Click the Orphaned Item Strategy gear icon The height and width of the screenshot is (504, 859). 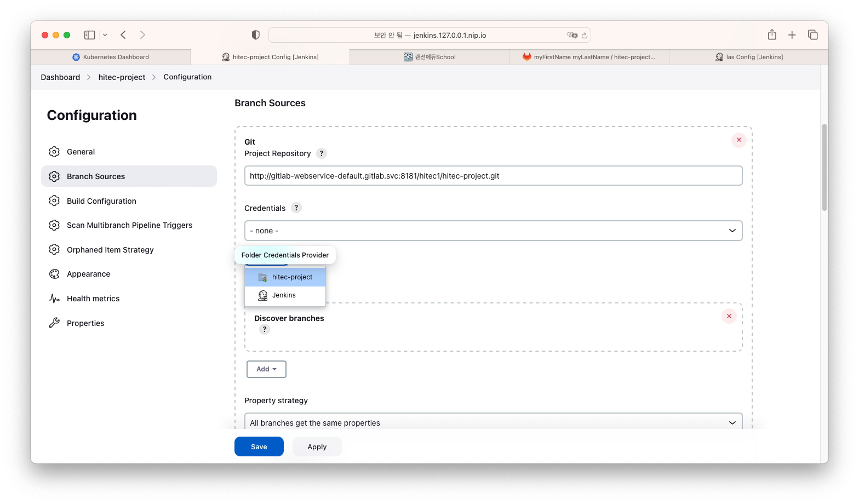54,250
